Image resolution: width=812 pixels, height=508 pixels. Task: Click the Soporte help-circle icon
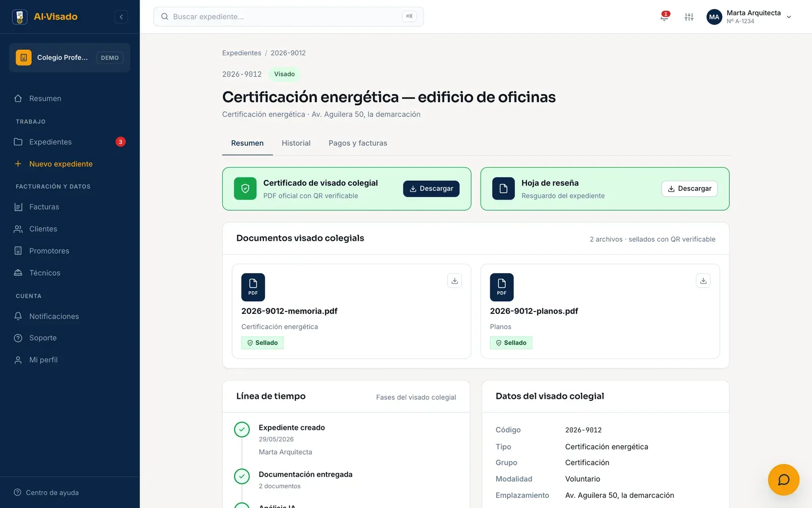[18, 338]
